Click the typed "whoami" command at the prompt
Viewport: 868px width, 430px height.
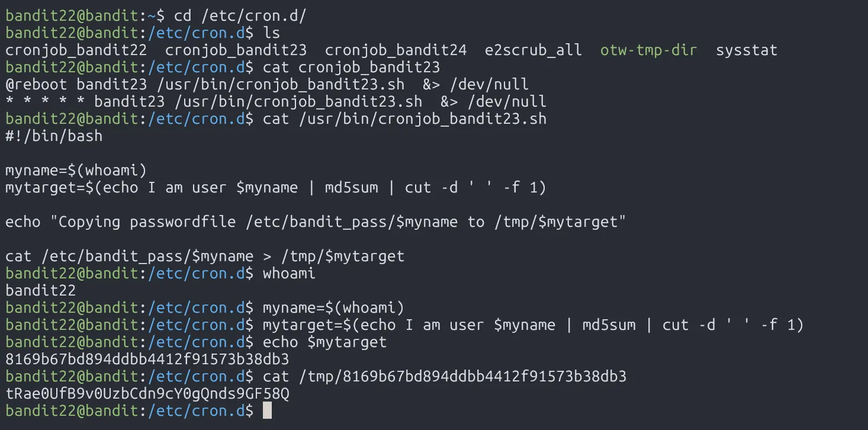click(290, 273)
